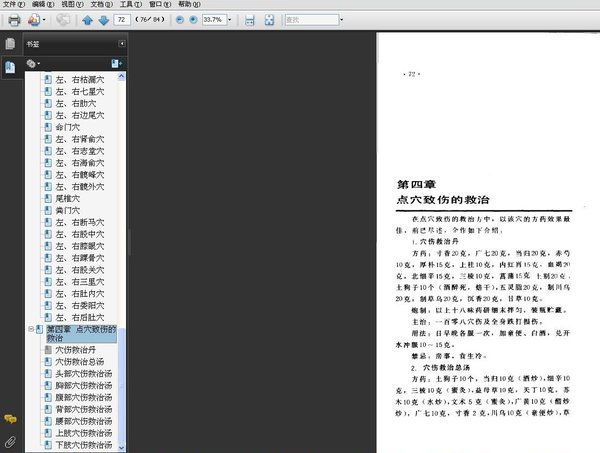
Task: Open the bookmark options gear menu
Action: pos(33,64)
